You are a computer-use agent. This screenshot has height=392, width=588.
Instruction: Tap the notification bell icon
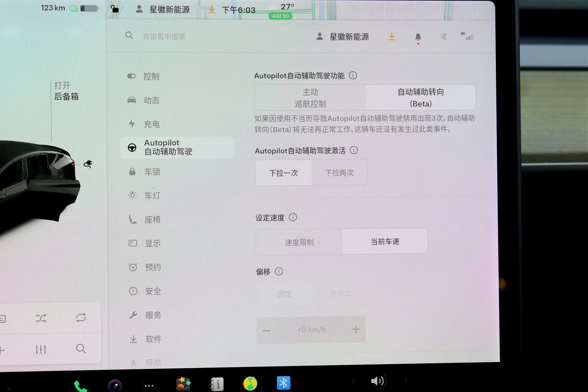[x=418, y=37]
